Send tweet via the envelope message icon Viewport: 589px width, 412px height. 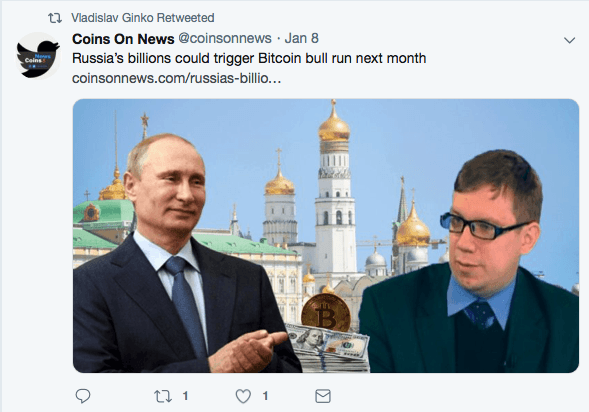323,396
